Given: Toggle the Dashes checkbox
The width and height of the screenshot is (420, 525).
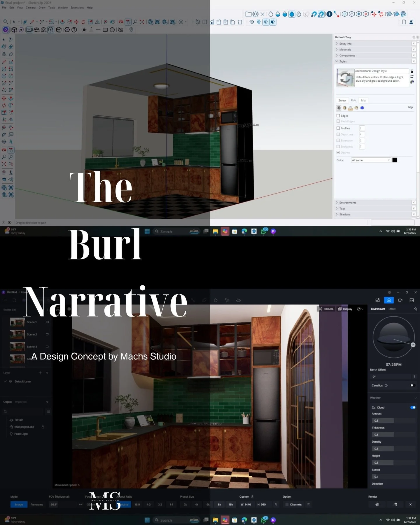Looking at the screenshot, I should pyautogui.click(x=338, y=152).
